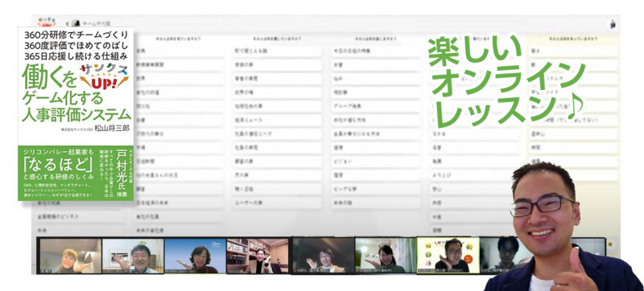Select the 悩み card
Screen dimensions: 644x291
pos(375,79)
